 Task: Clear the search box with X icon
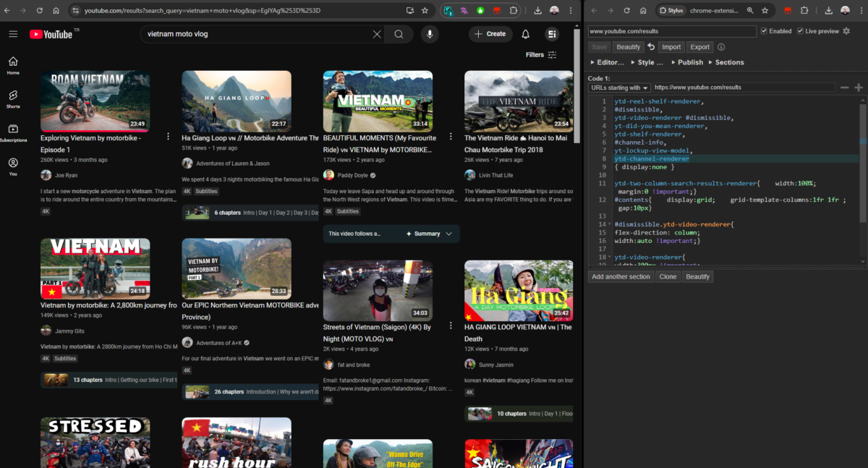[377, 34]
